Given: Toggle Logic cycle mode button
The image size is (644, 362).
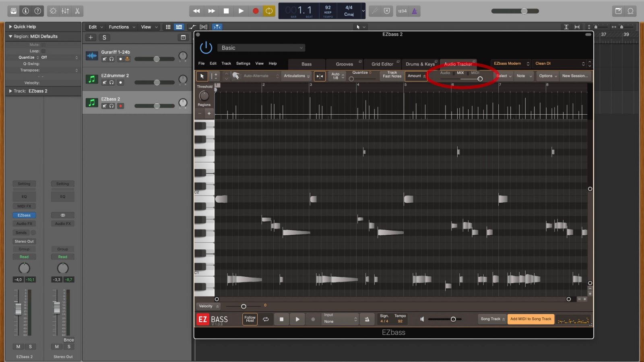Looking at the screenshot, I should 269,11.
